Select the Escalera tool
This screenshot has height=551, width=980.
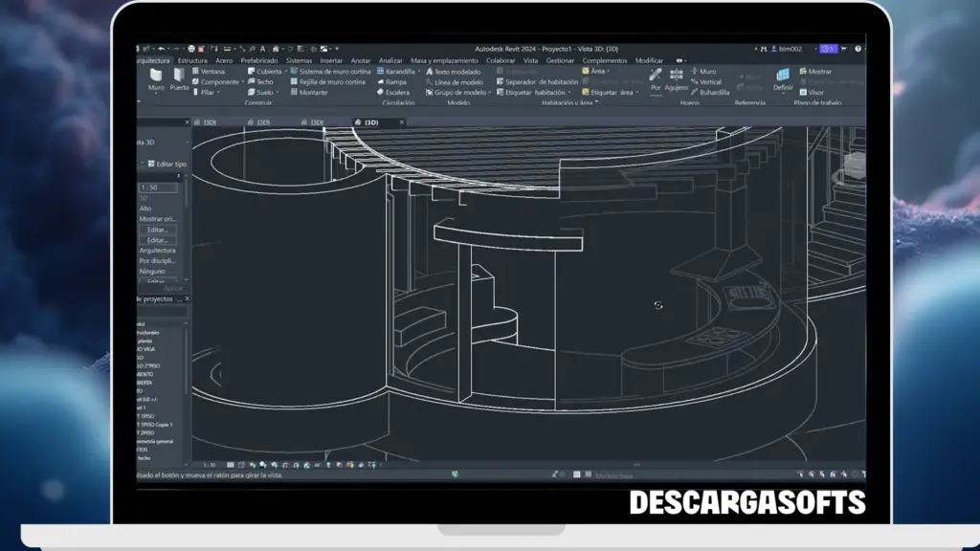click(400, 93)
